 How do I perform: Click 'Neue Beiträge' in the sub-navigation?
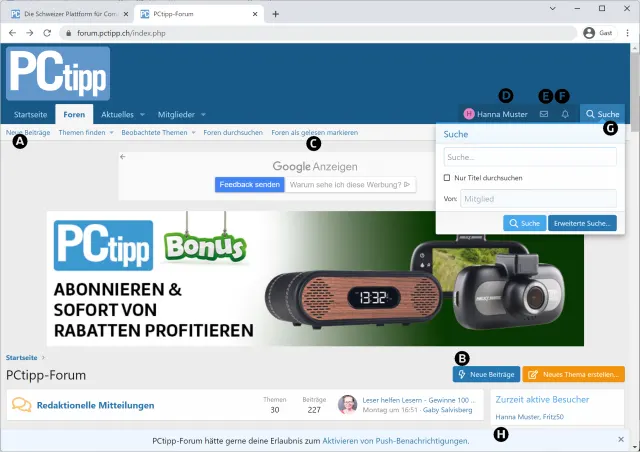[x=28, y=133]
